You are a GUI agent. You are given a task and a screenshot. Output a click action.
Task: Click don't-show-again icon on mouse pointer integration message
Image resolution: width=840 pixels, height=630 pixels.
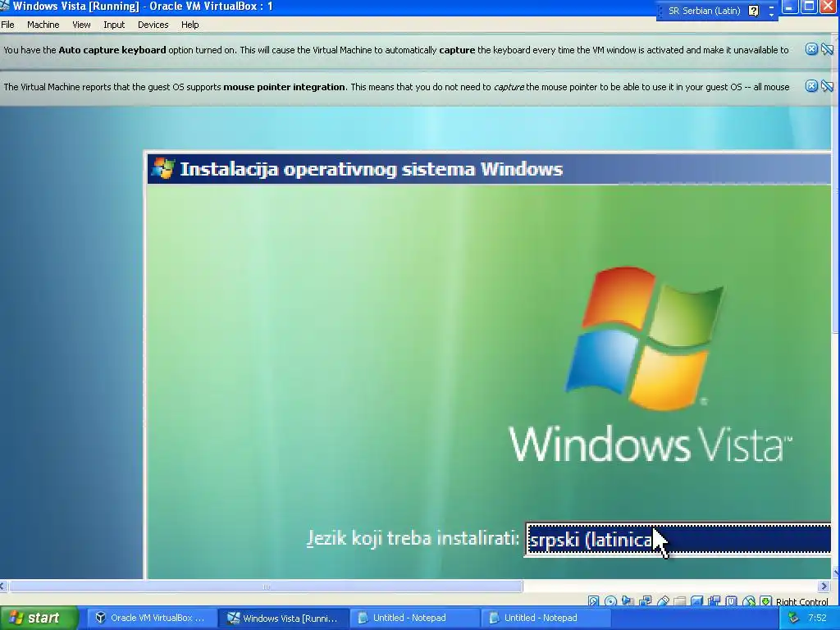click(x=827, y=85)
